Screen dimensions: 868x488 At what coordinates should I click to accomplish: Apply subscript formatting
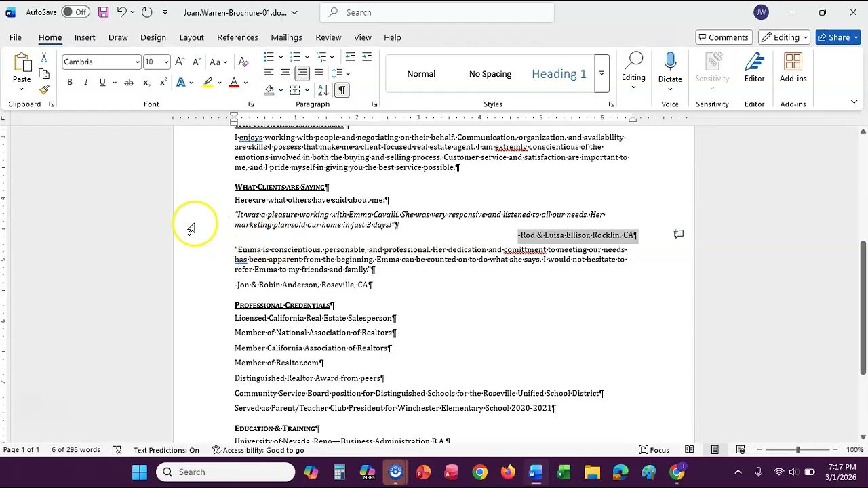coord(146,83)
